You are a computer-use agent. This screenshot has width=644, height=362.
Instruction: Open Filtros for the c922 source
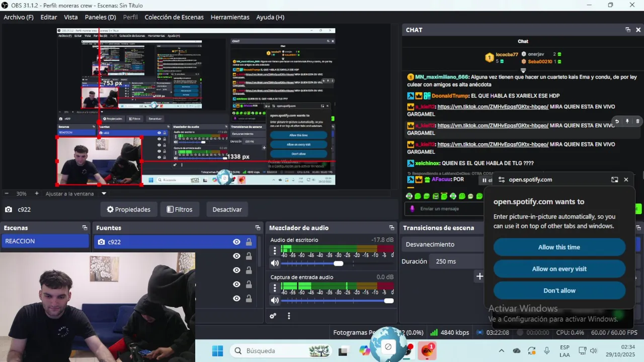click(180, 209)
